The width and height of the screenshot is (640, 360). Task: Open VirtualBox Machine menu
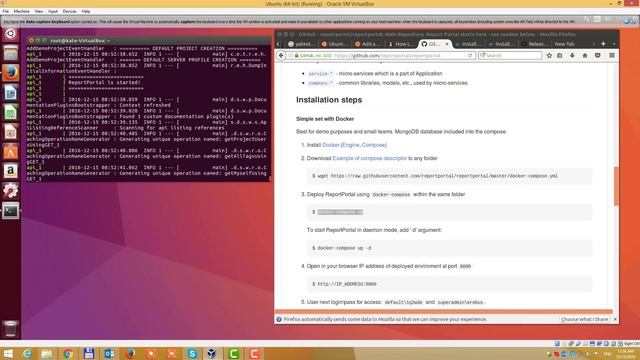click(x=22, y=11)
